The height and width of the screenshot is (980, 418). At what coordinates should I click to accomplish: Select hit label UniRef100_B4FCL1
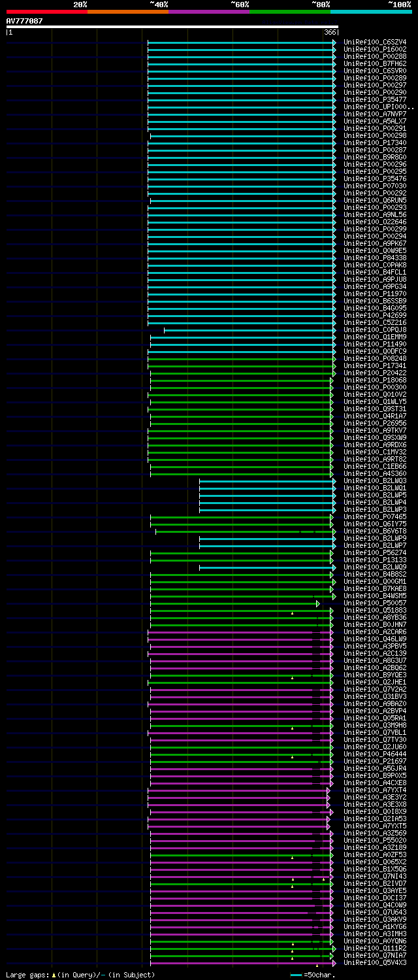(375, 272)
